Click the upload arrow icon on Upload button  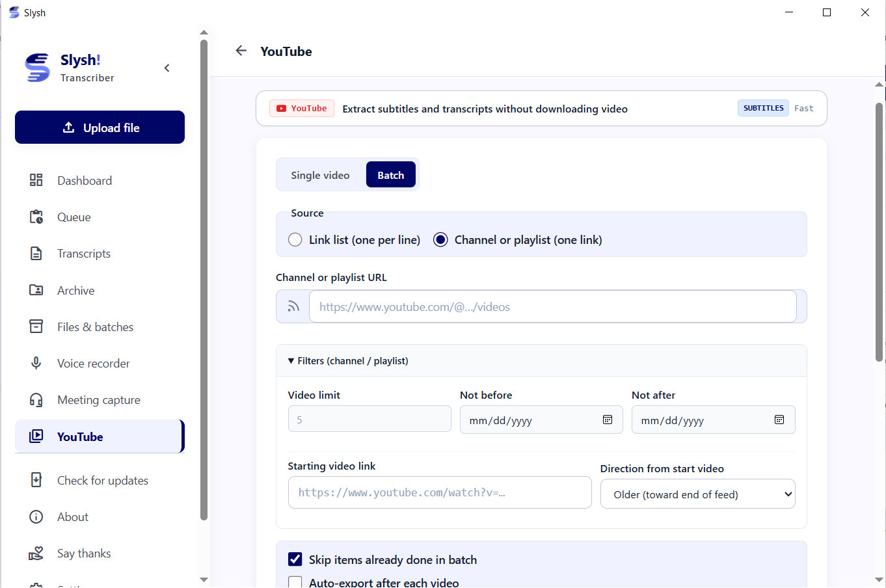pyautogui.click(x=68, y=127)
